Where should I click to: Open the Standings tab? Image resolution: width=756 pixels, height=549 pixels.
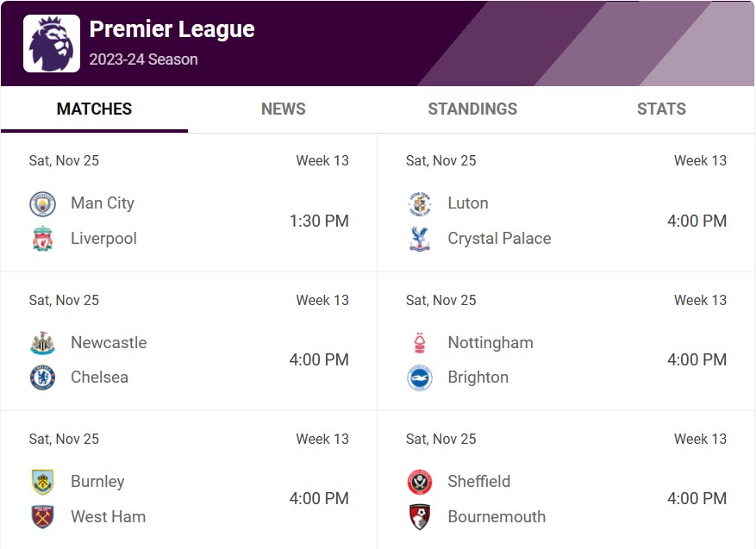472,109
